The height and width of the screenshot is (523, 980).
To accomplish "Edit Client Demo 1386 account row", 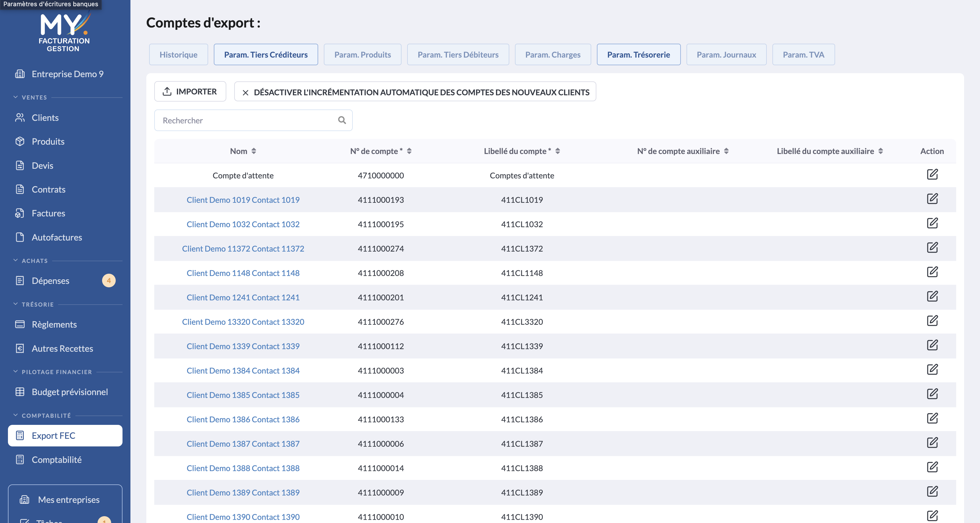I will click(932, 418).
